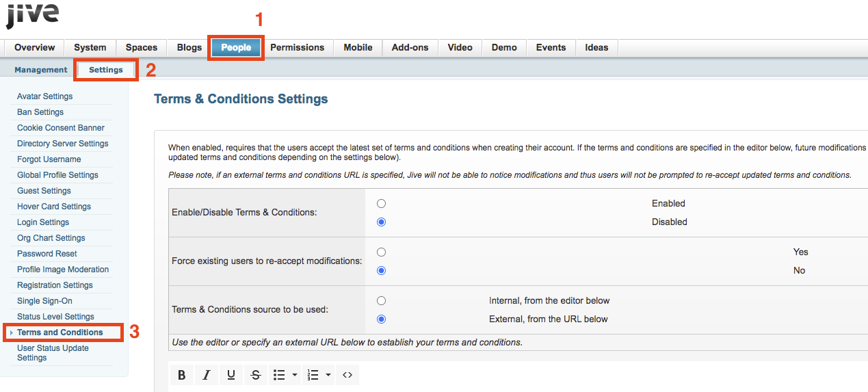Select the Enabled radio button for Terms & Conditions
Viewport: 868px width, 392px height.
(381, 204)
